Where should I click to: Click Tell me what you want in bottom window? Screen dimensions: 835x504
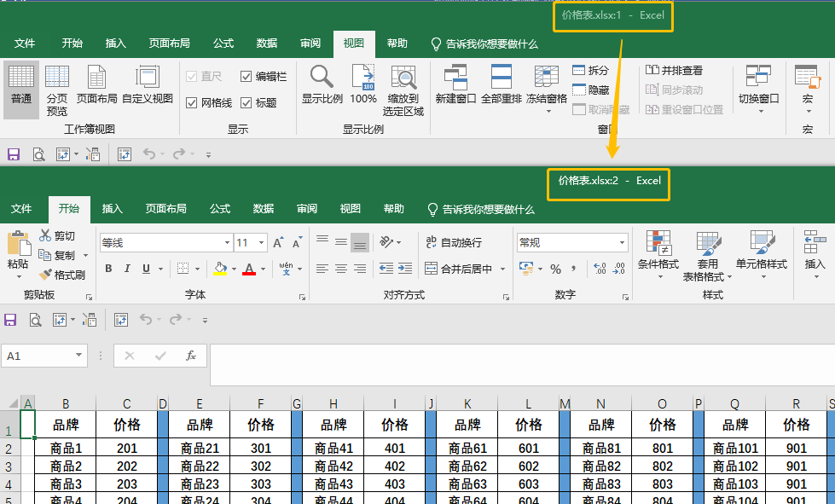481,209
